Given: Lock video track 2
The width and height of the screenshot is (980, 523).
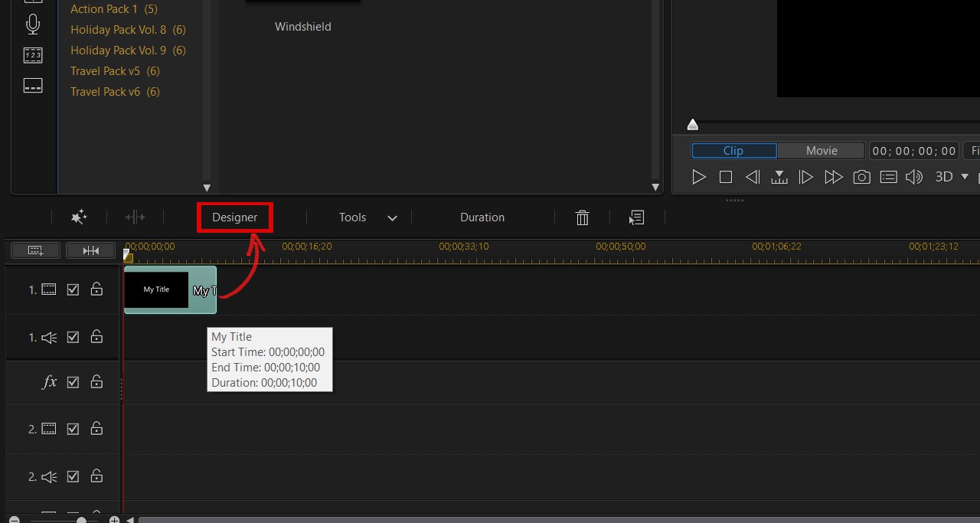Looking at the screenshot, I should 96,428.
